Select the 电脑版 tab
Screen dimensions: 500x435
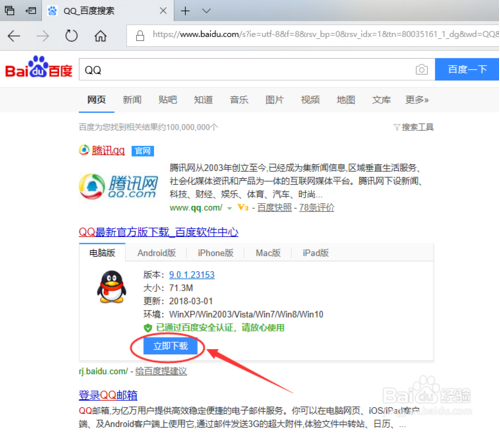pos(102,253)
